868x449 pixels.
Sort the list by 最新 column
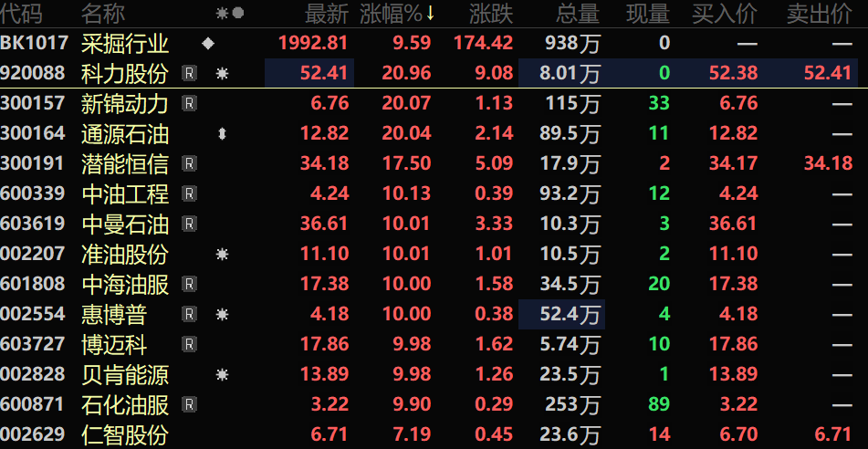tap(326, 14)
